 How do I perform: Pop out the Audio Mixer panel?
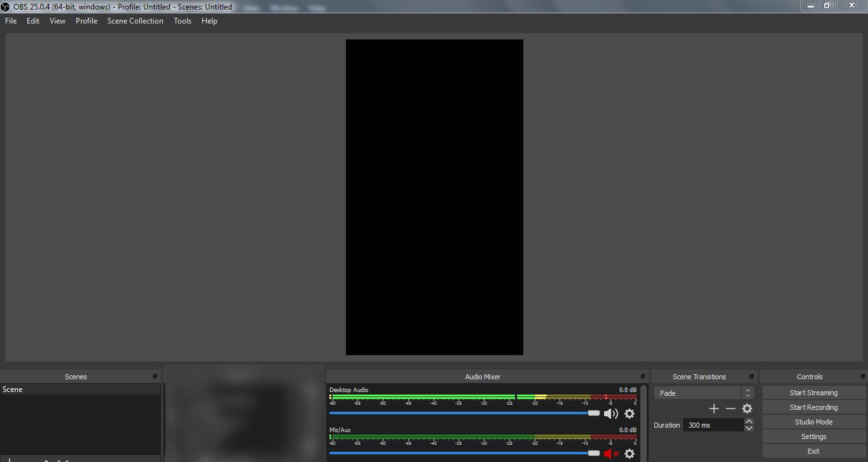click(643, 377)
